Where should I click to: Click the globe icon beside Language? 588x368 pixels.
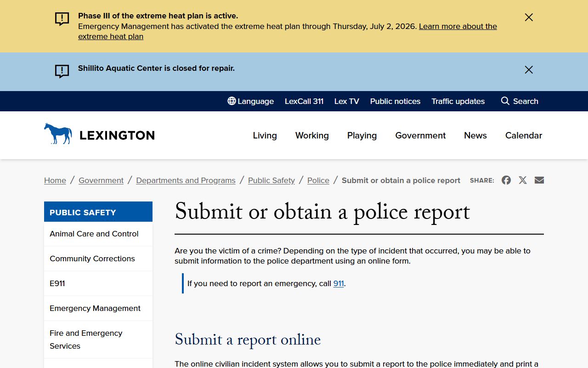(232, 101)
